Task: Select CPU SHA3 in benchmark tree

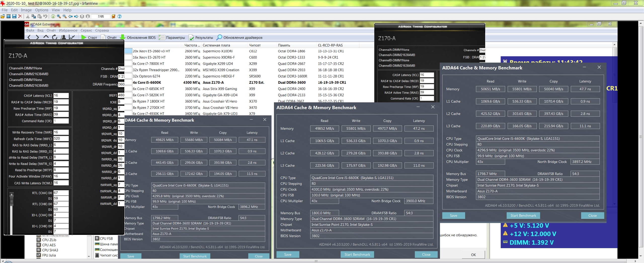Action: coord(48,250)
